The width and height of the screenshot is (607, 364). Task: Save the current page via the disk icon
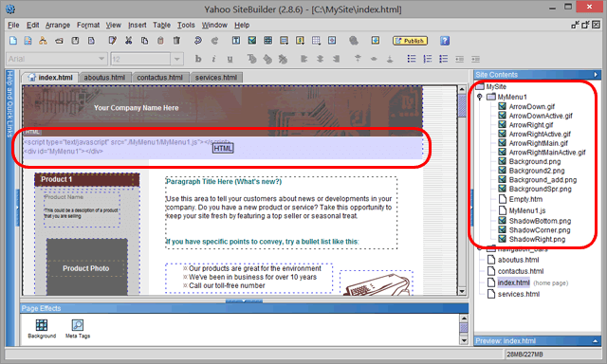pos(75,41)
